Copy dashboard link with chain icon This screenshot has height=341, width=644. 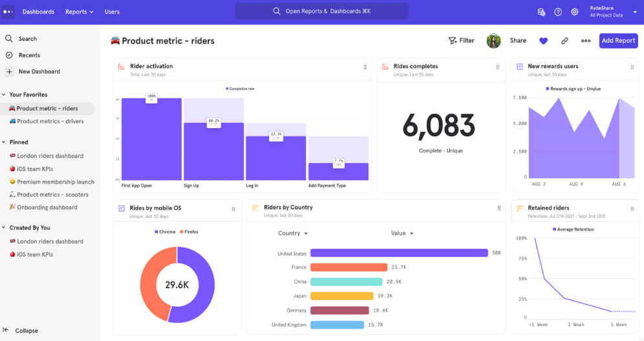click(564, 41)
